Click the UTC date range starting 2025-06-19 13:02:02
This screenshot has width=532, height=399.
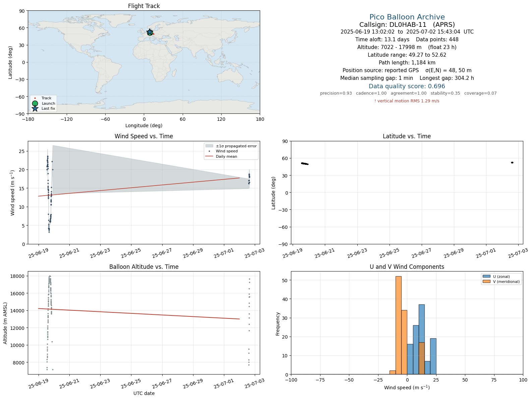point(407,32)
